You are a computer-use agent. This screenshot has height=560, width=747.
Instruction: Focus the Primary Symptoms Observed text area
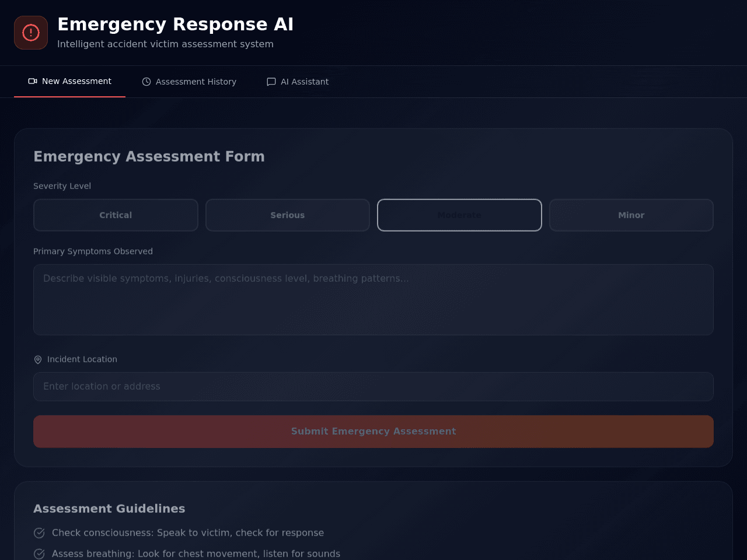[373, 300]
